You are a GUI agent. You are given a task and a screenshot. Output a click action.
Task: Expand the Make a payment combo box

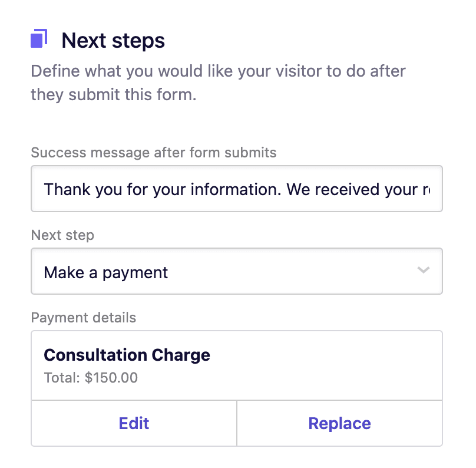point(237,271)
